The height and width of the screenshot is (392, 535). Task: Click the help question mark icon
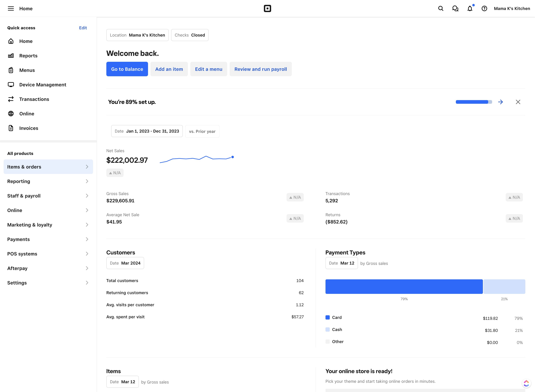tap(484, 9)
